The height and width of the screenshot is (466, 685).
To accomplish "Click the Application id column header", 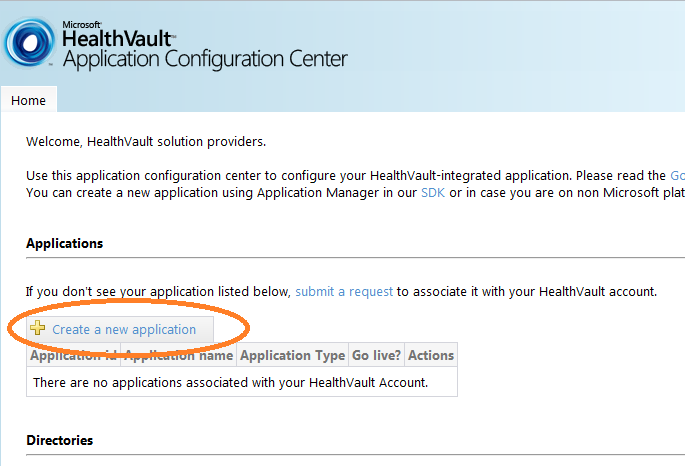I will (73, 355).
